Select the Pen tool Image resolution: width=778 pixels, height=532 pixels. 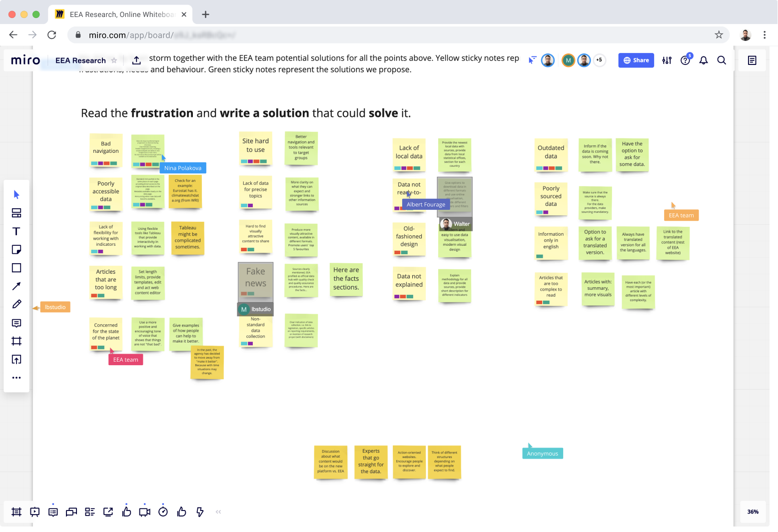pos(16,304)
